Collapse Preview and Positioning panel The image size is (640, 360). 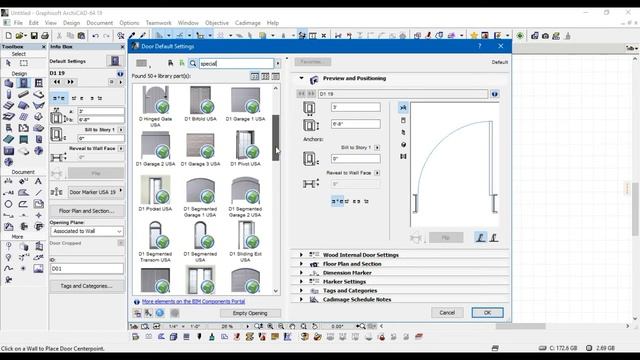(x=301, y=78)
